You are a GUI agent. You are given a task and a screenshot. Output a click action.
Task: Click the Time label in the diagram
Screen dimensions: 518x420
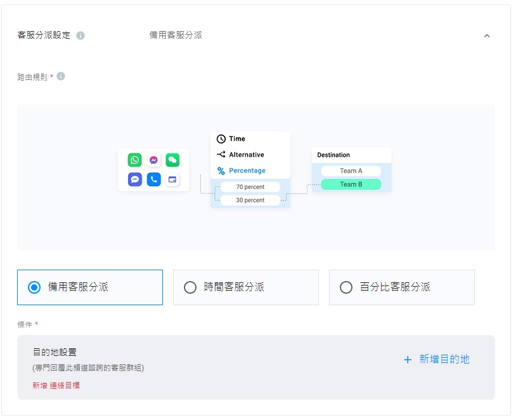point(237,139)
